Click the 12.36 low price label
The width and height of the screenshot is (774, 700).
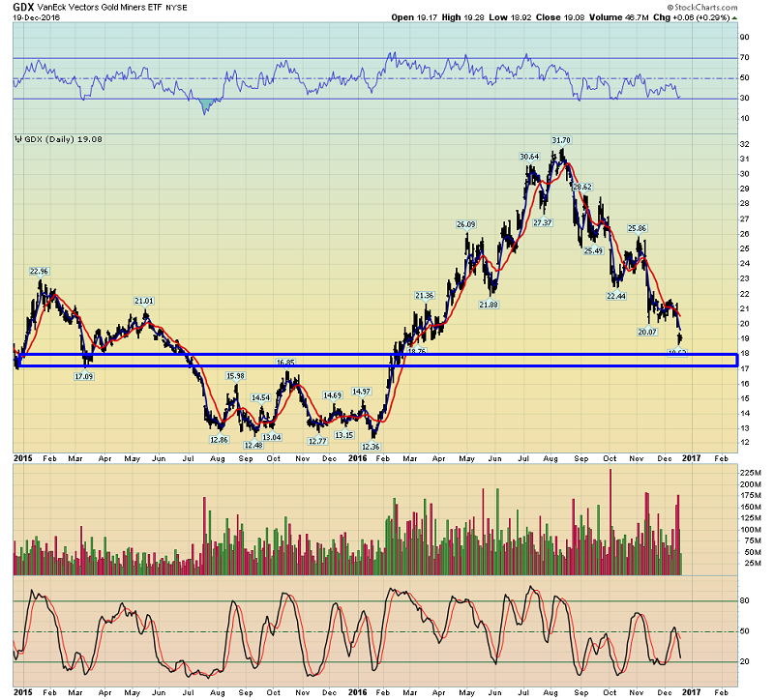tap(371, 447)
